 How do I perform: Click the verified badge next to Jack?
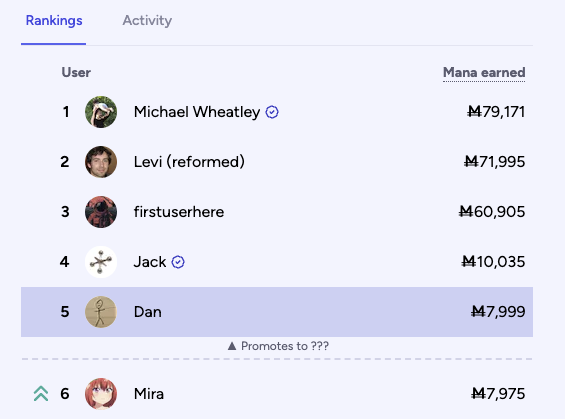(178, 262)
